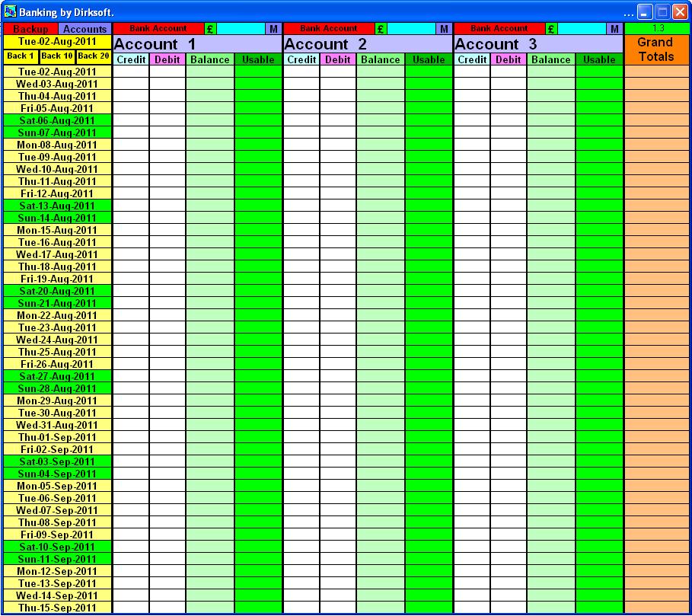Click the Backup button

[x=30, y=29]
